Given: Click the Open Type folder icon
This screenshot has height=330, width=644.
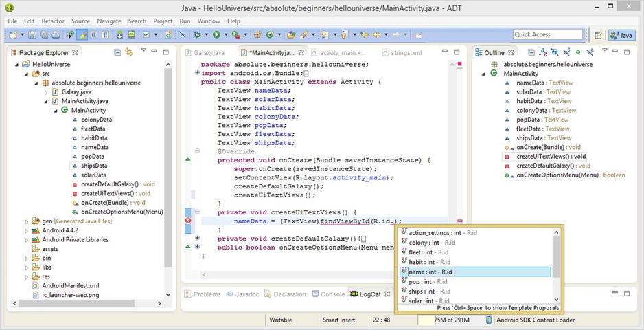Looking at the screenshot, I should click(x=291, y=35).
